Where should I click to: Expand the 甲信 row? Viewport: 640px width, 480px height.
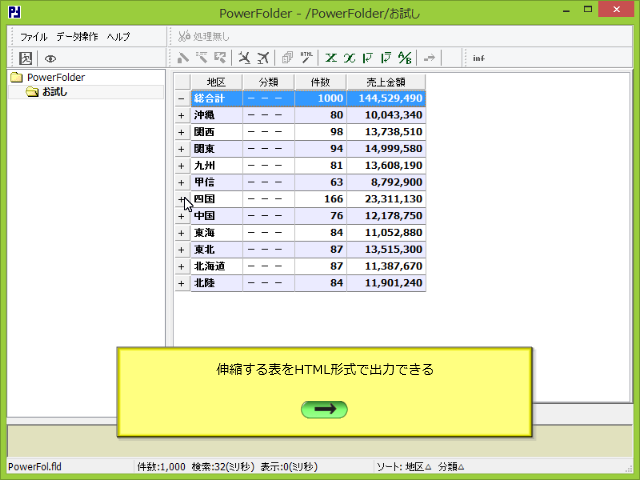click(x=181, y=182)
